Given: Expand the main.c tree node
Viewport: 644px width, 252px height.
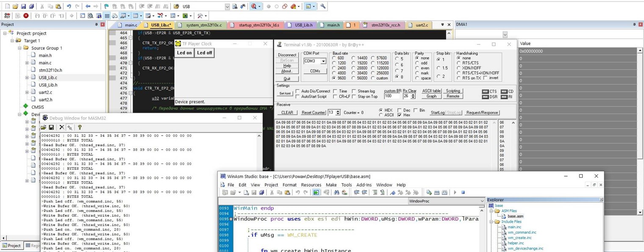Looking at the screenshot, I should coord(27,63).
